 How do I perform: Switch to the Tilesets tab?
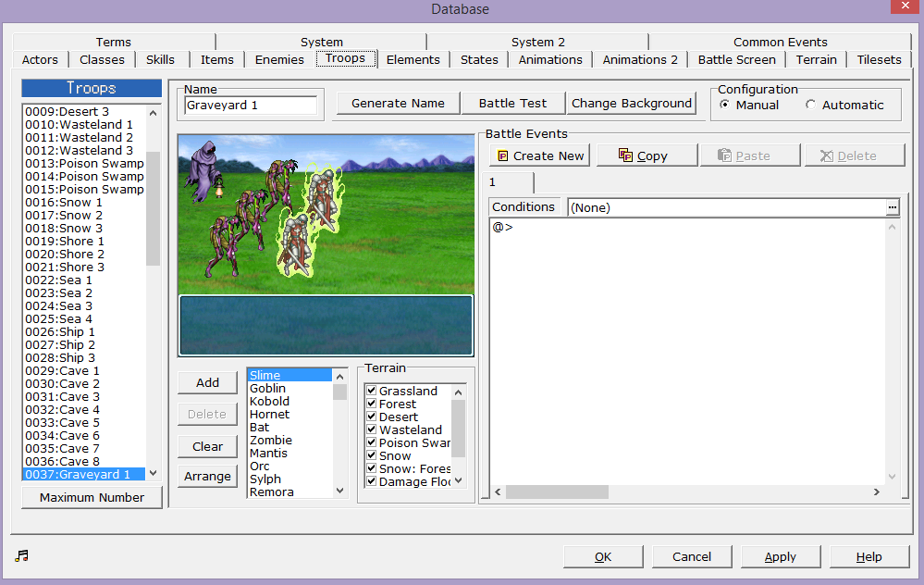click(x=880, y=59)
